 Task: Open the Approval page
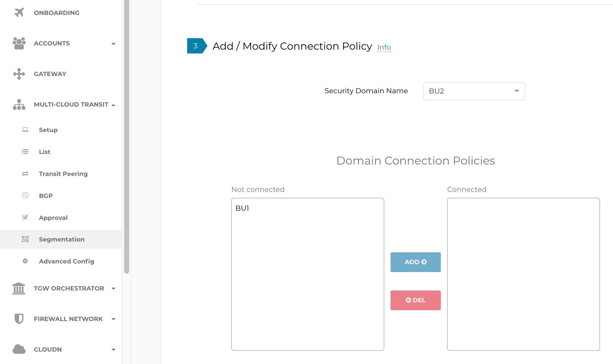tap(53, 218)
